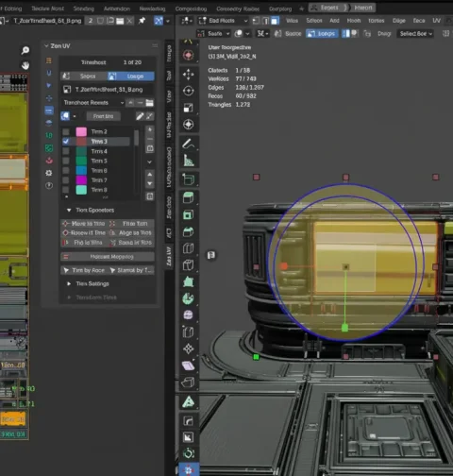Select the Knife tool

188,265
